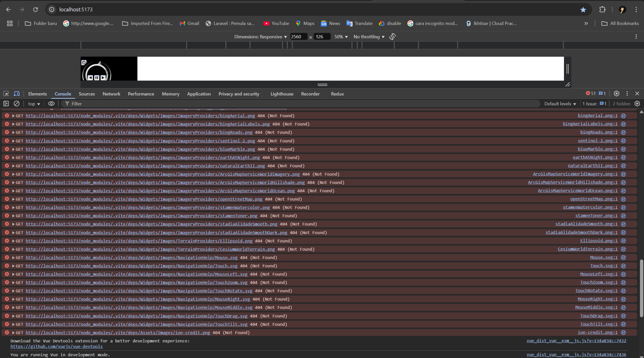Open the All Bookmarks folder
This screenshot has width=644, height=358.
coord(620,23)
